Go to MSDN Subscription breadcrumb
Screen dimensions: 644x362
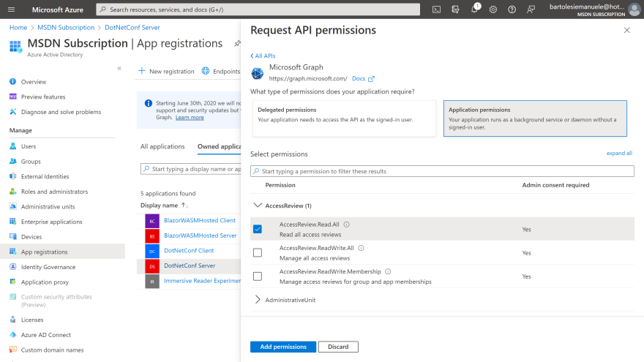coord(66,28)
